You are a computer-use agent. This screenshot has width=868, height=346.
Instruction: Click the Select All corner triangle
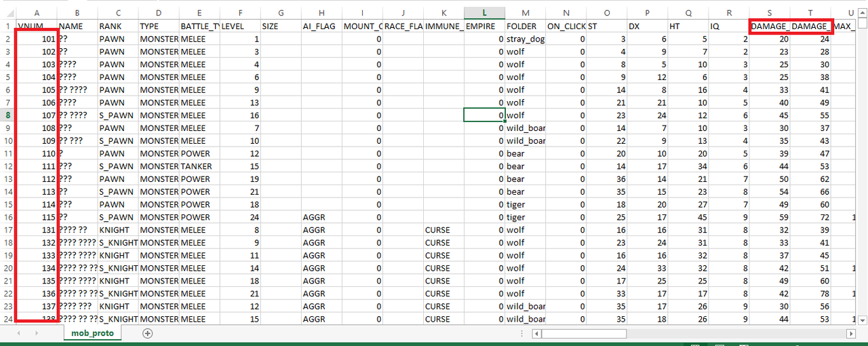7,13
